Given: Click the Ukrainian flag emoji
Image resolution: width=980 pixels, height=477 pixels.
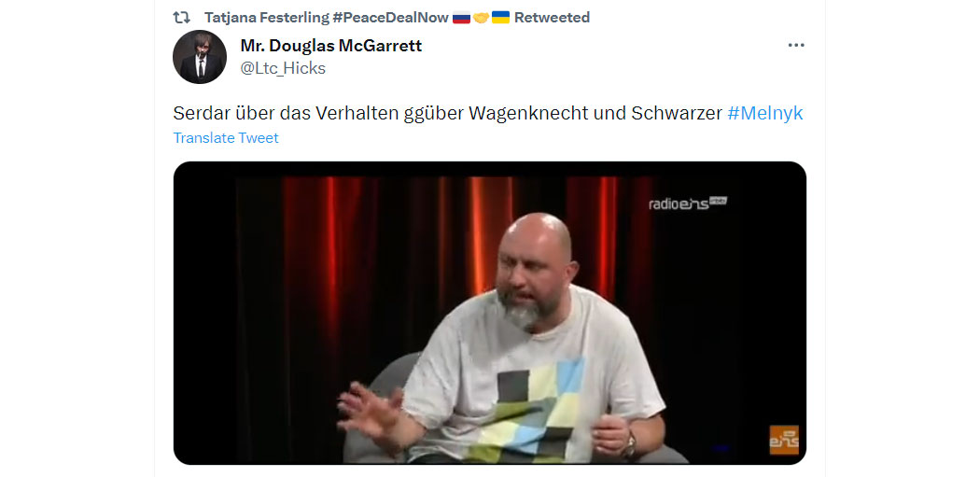Looking at the screenshot, I should click(500, 18).
